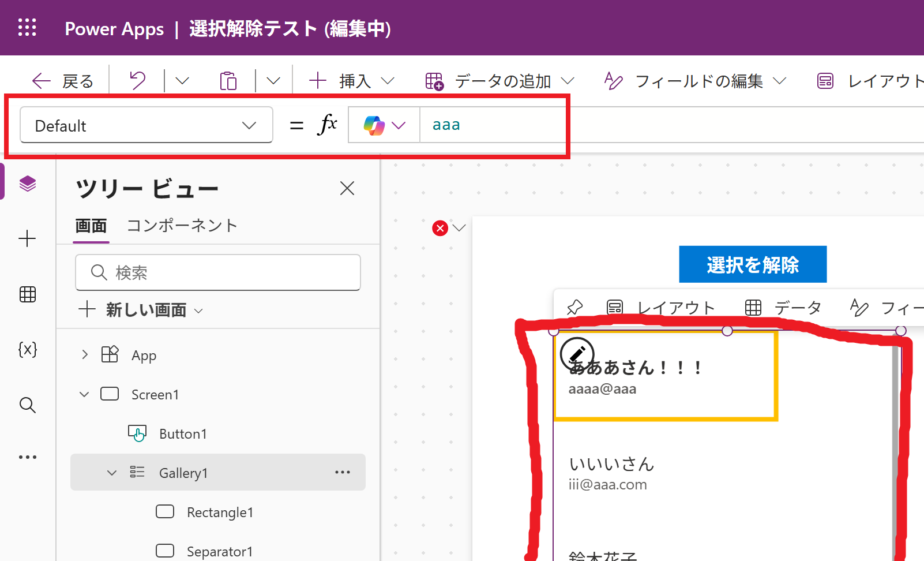This screenshot has width=924, height=561.
Task: Expand the App tree node
Action: point(85,354)
